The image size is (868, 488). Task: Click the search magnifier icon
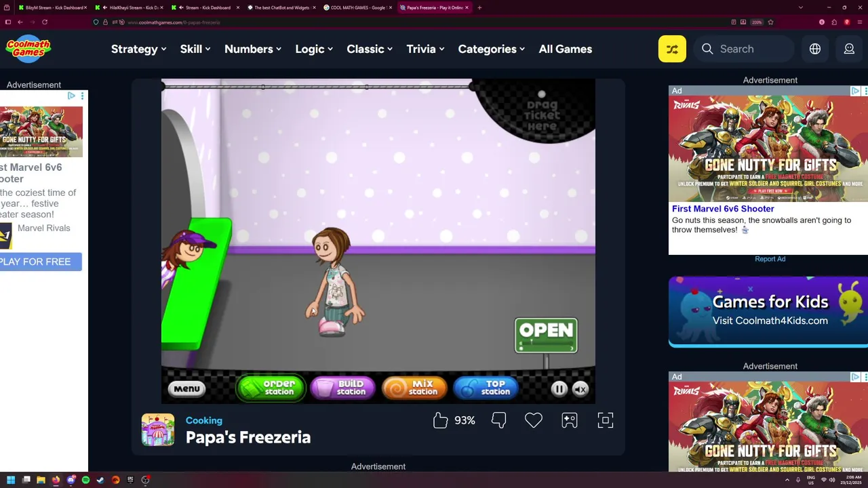tap(707, 49)
